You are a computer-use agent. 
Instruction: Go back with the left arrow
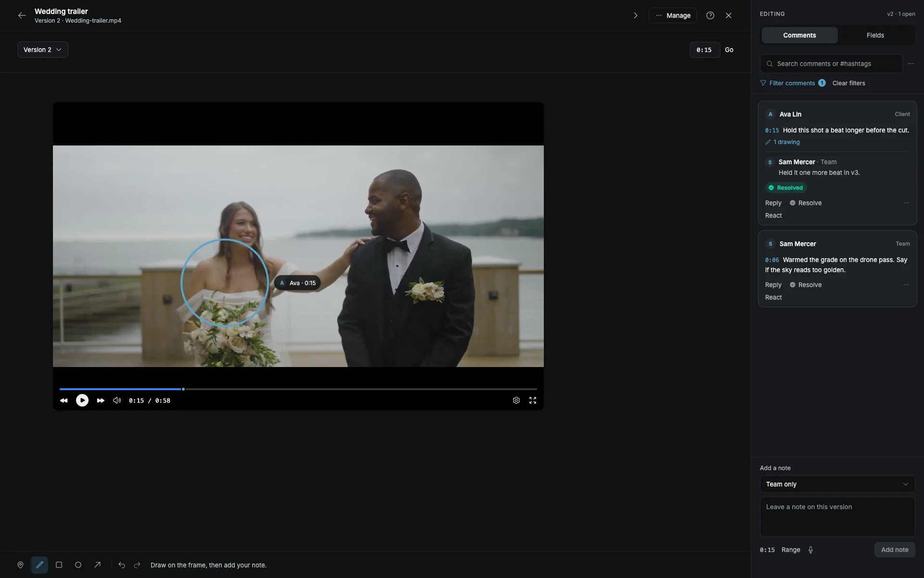point(22,15)
